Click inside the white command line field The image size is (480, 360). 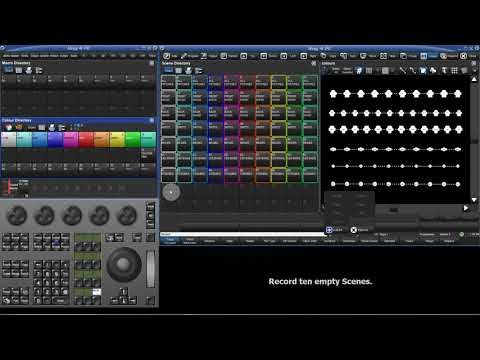[242, 234]
